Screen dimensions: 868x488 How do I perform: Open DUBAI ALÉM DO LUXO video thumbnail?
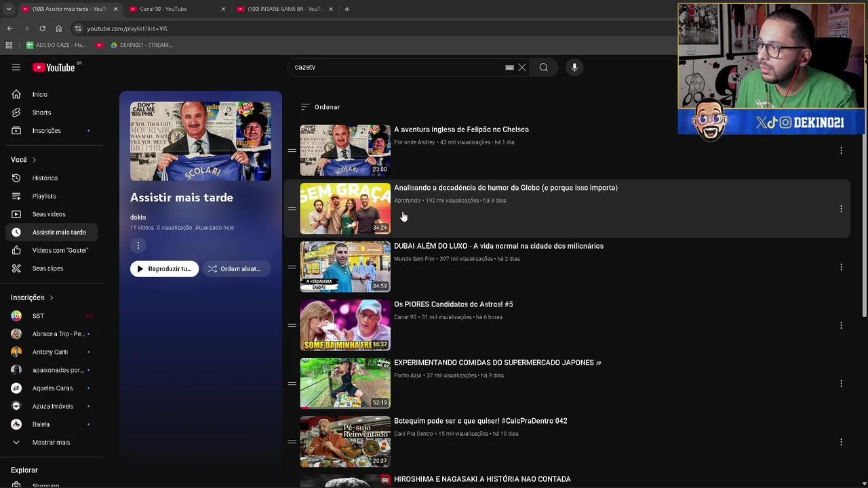pos(345,266)
